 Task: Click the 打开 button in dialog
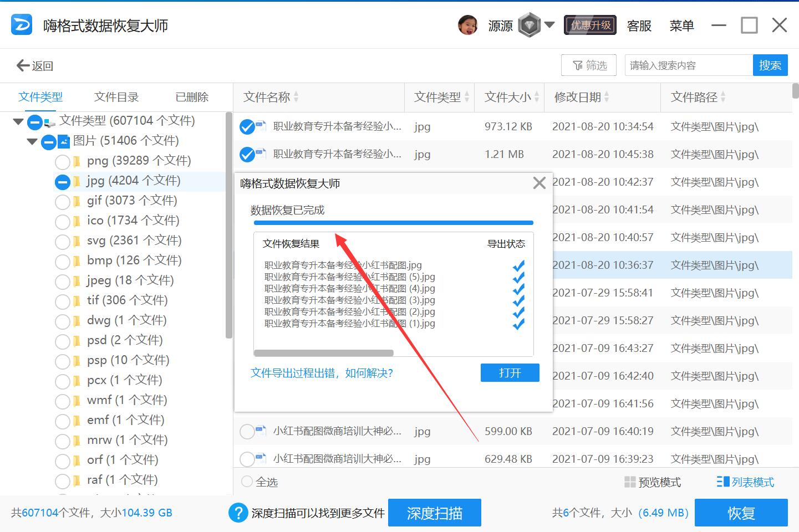pyautogui.click(x=510, y=373)
